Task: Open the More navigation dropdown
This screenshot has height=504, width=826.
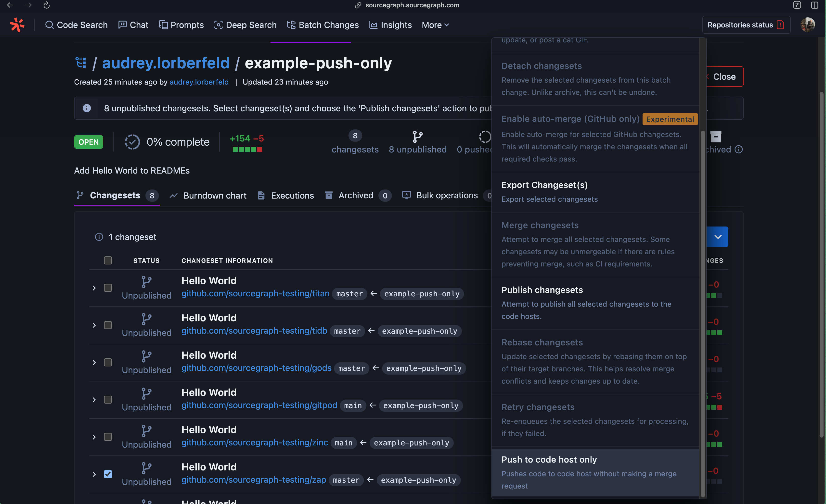Action: [x=435, y=25]
